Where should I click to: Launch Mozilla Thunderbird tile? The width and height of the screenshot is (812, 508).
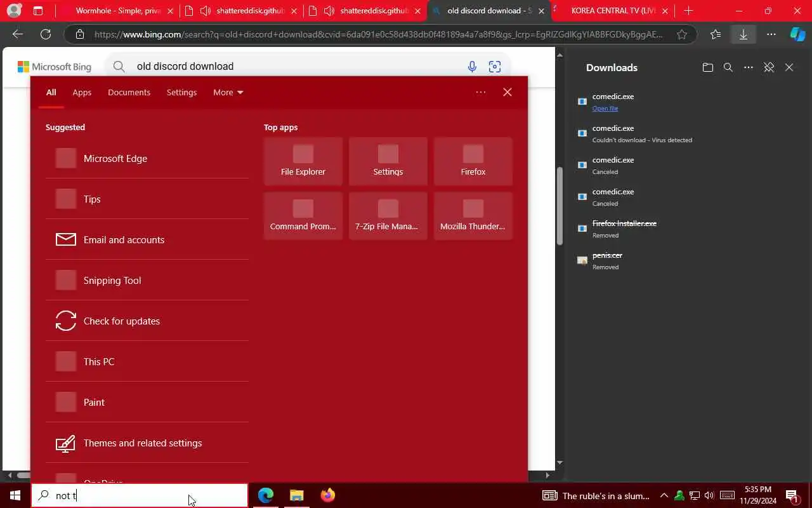click(x=473, y=216)
